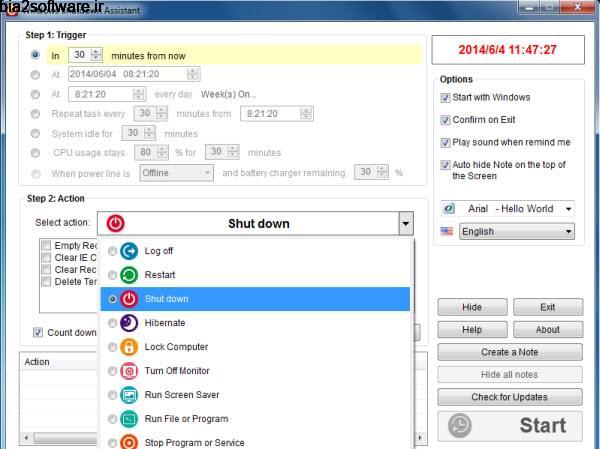Click the About button
The image size is (600, 449).
point(548,330)
